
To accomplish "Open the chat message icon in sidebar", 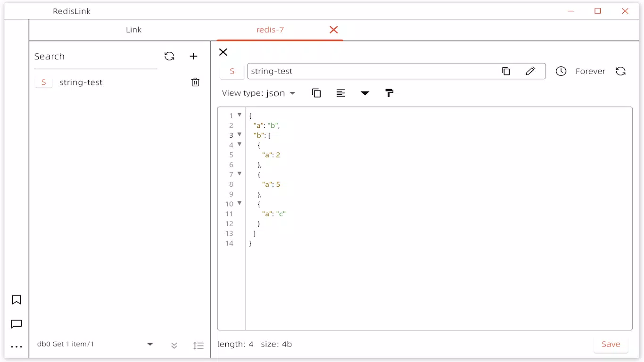I will [x=17, y=324].
